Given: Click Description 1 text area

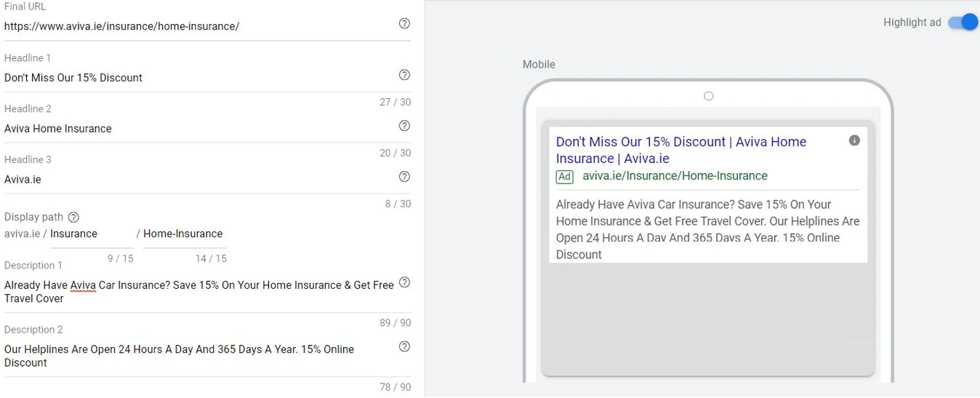Looking at the screenshot, I should click(198, 292).
